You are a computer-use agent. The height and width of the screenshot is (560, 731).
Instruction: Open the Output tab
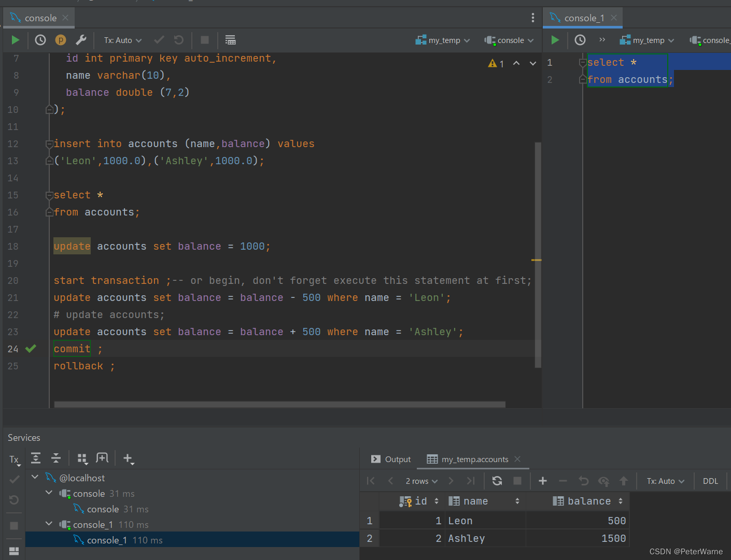click(391, 459)
